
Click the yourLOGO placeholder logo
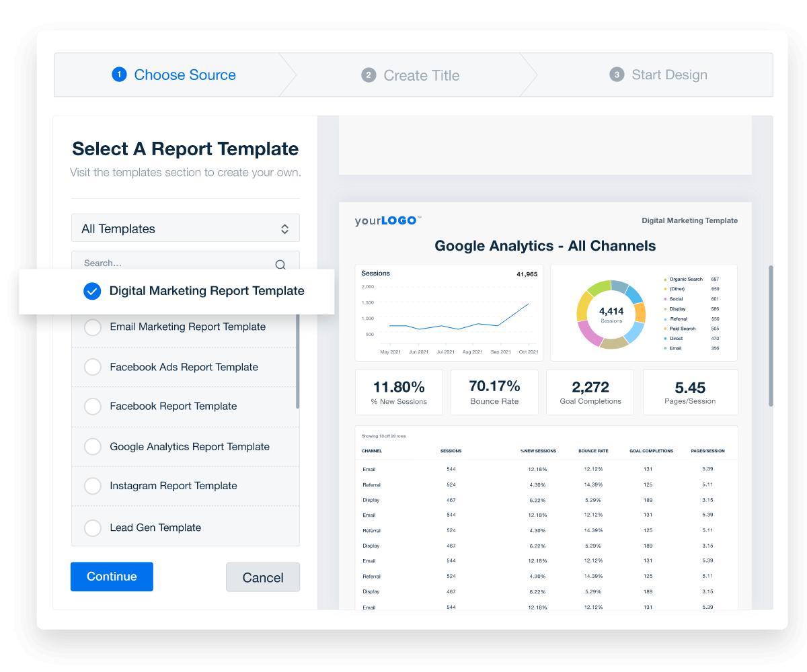pyautogui.click(x=387, y=220)
